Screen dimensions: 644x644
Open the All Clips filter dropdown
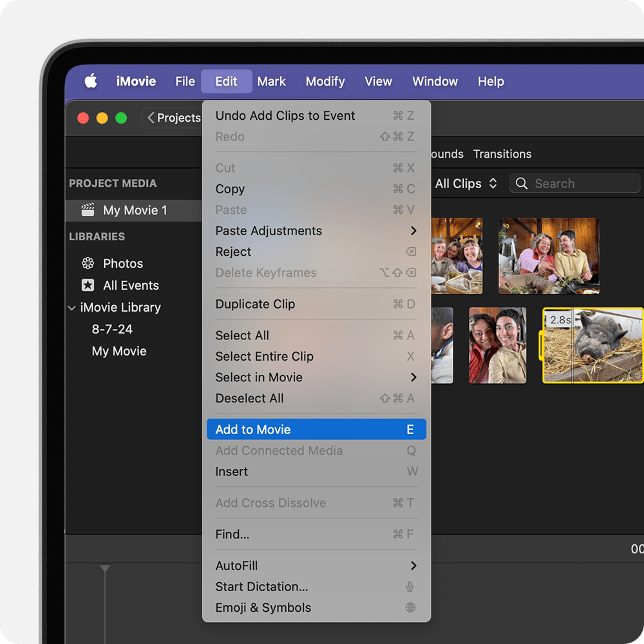[466, 184]
